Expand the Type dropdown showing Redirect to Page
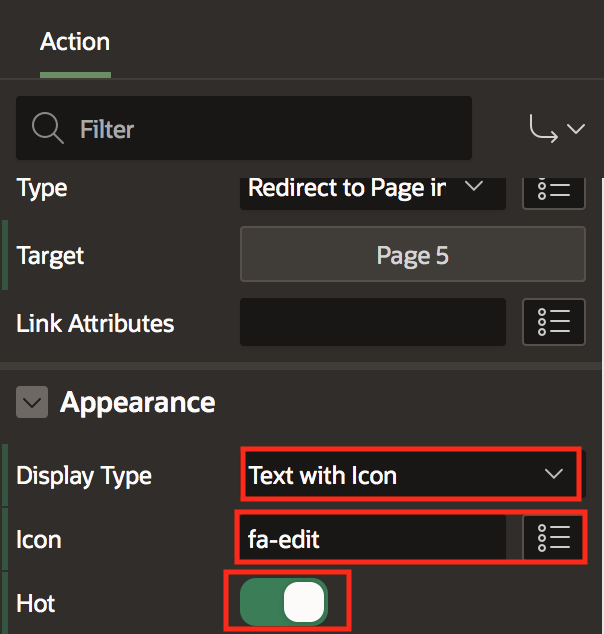This screenshot has height=634, width=604. coord(371,188)
